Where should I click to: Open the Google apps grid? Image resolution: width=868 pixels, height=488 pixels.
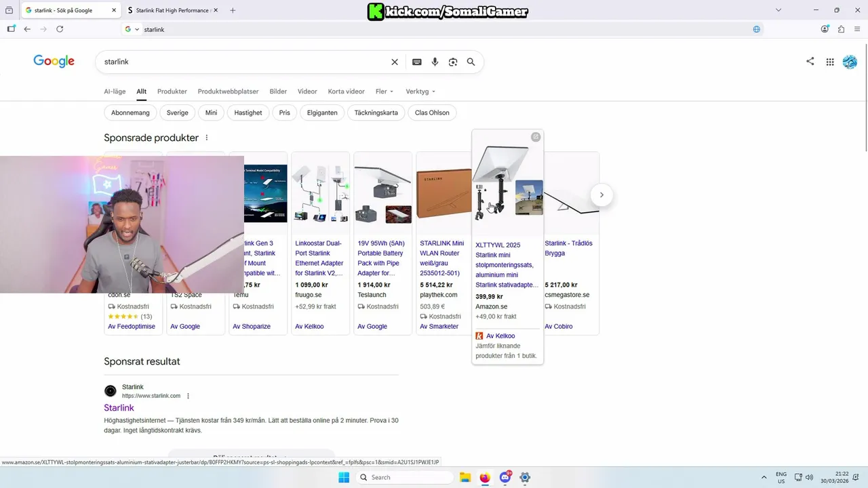pos(830,62)
